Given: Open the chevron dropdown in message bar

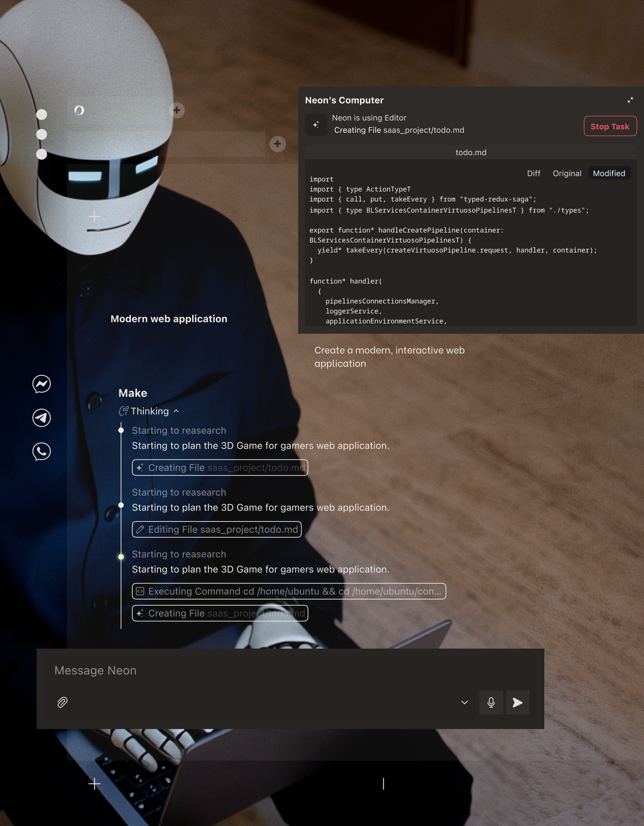Looking at the screenshot, I should tap(464, 702).
